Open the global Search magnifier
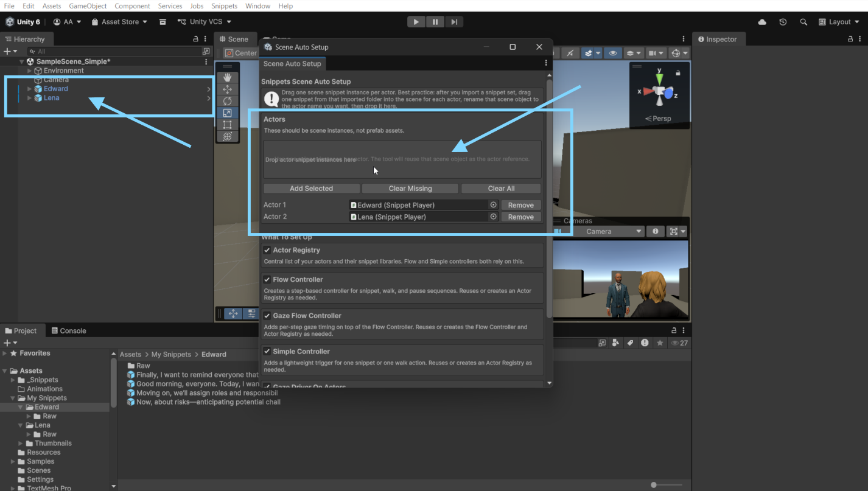The image size is (868, 491). (x=803, y=22)
